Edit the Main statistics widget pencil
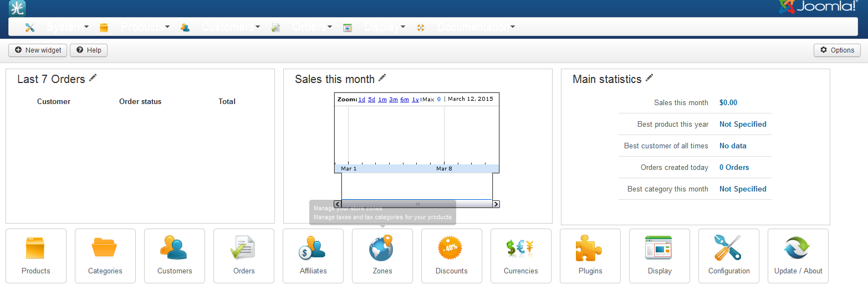 click(x=650, y=78)
